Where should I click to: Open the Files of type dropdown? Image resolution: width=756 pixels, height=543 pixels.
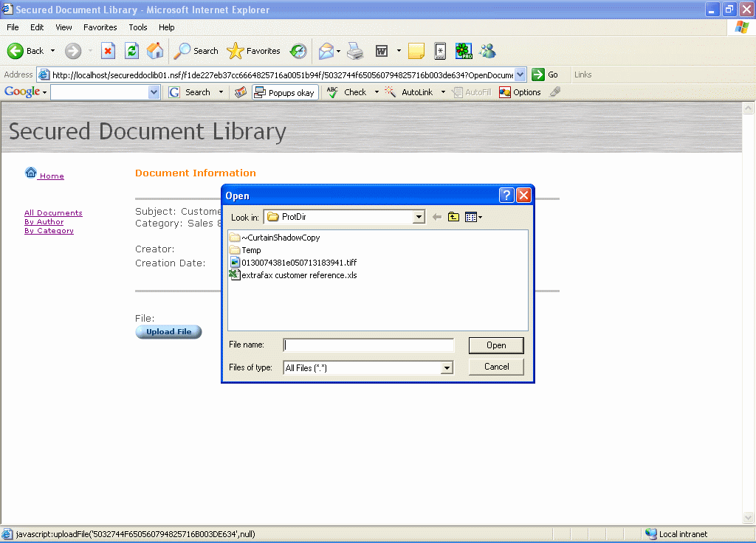(446, 367)
